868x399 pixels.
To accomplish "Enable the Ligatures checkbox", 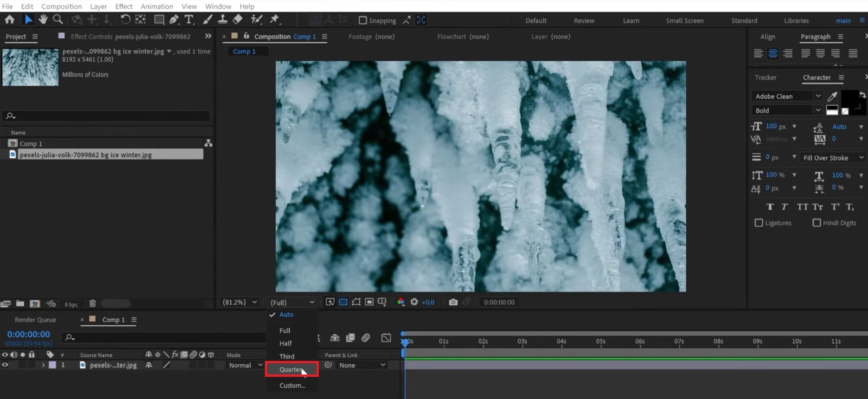I will coord(759,223).
